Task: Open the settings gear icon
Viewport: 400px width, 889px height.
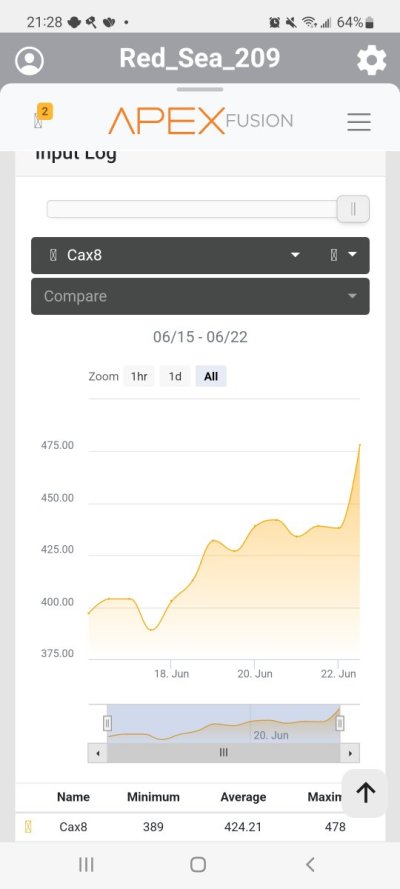Action: click(x=372, y=60)
